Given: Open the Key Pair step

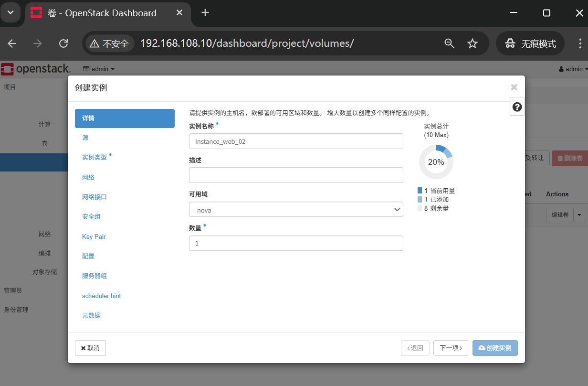Looking at the screenshot, I should [94, 236].
